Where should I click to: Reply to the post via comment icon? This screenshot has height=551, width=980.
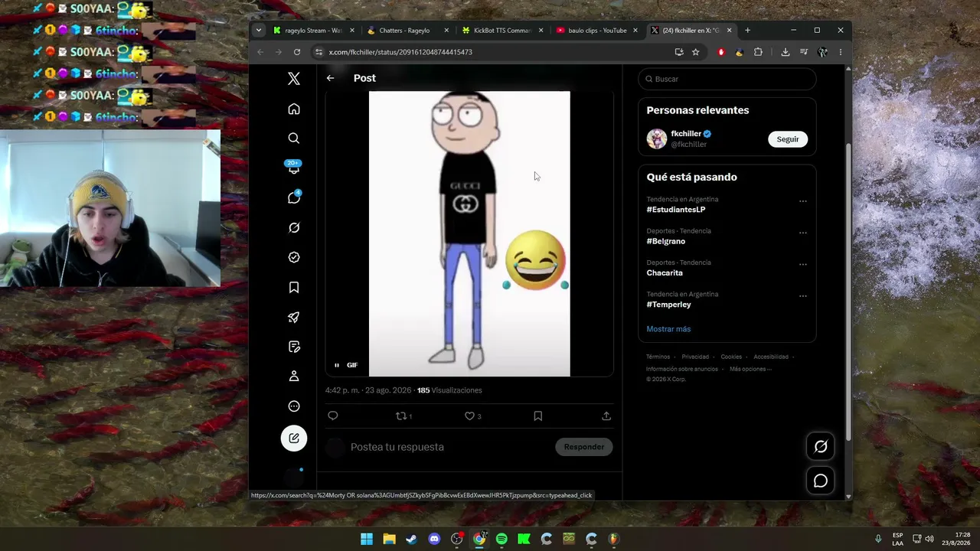click(332, 416)
